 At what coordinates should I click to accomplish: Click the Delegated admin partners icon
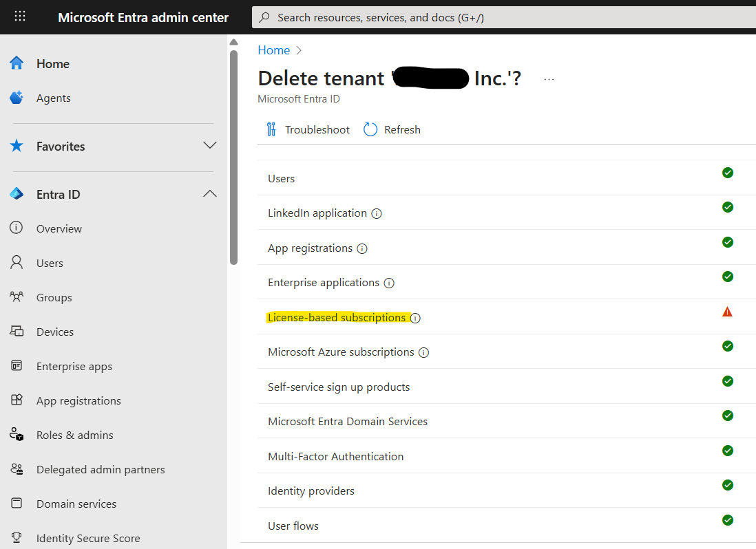click(x=17, y=469)
